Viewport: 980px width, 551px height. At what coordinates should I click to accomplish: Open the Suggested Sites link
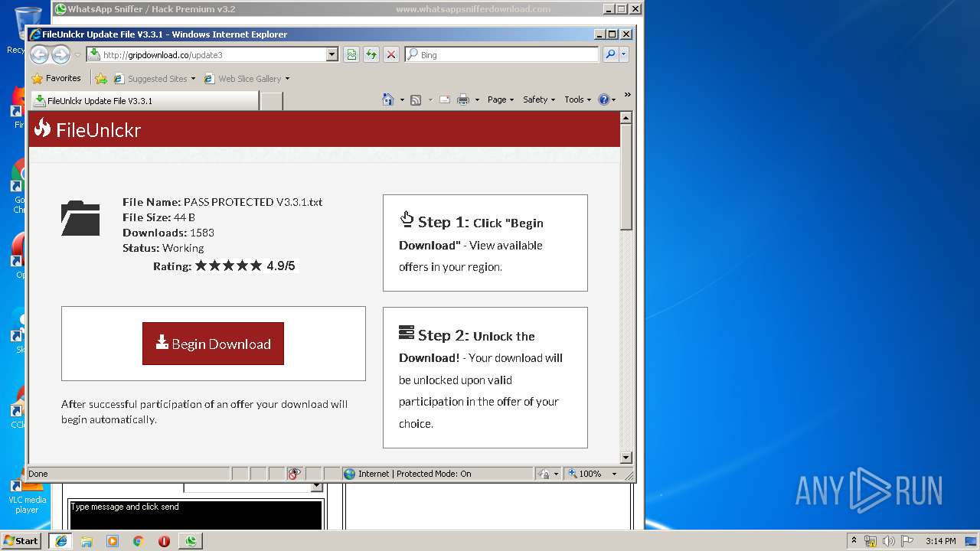click(x=154, y=78)
